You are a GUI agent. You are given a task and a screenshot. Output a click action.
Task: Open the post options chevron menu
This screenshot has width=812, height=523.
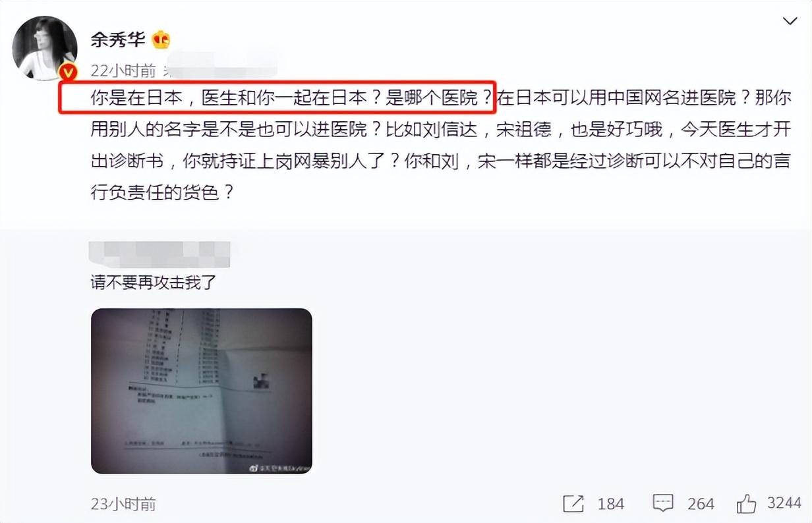click(x=790, y=22)
